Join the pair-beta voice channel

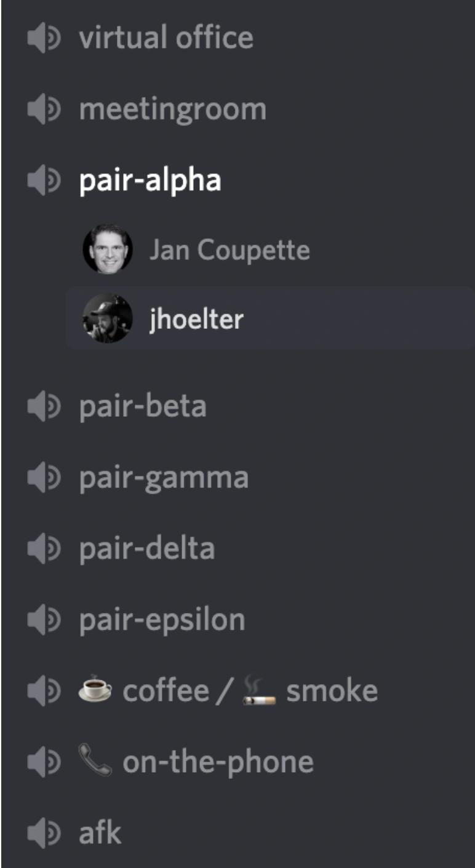tap(143, 406)
